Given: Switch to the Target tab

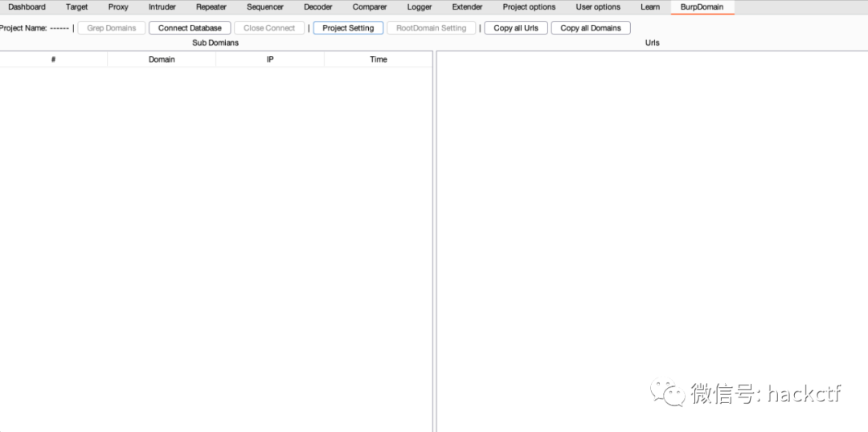Looking at the screenshot, I should [x=77, y=7].
